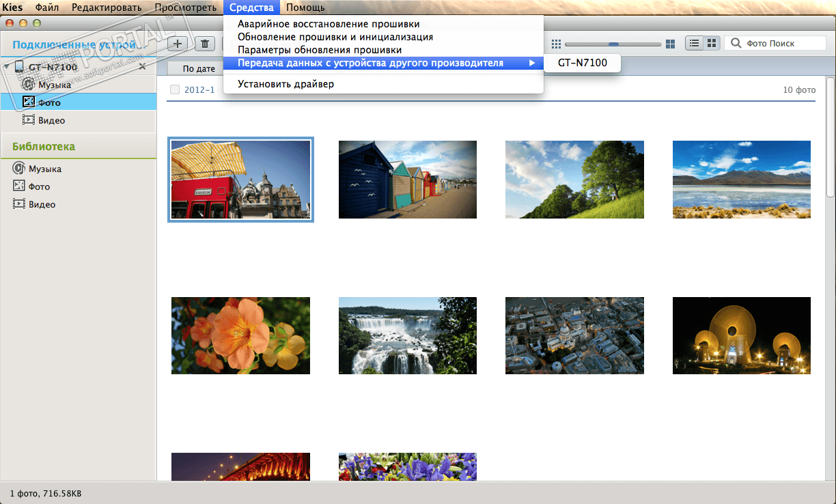Viewport: 836px width, 504px height.
Task: Switch to thumbnail grid view mode
Action: [712, 43]
